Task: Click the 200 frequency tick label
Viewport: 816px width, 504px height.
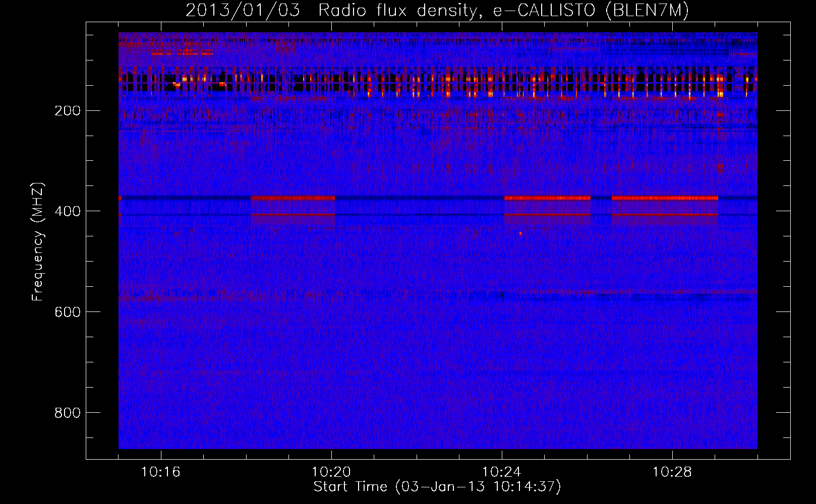Action: 68,111
